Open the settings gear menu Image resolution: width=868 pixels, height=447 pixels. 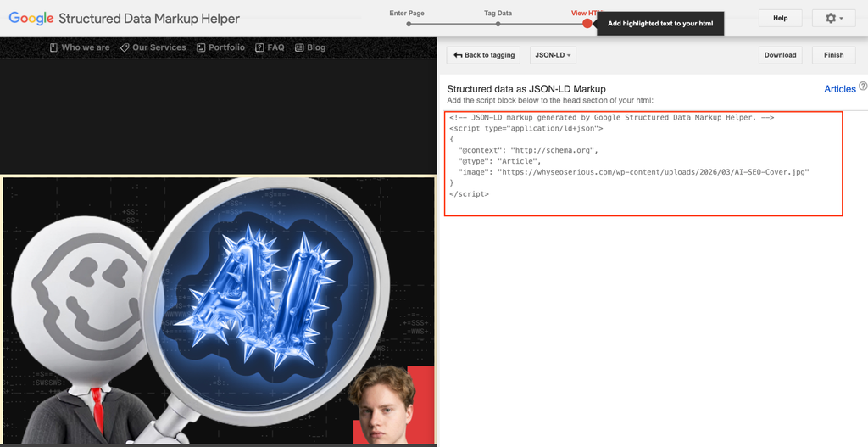(834, 19)
